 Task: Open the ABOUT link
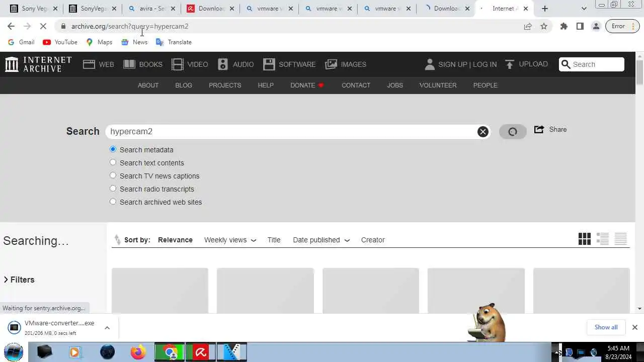click(x=148, y=85)
